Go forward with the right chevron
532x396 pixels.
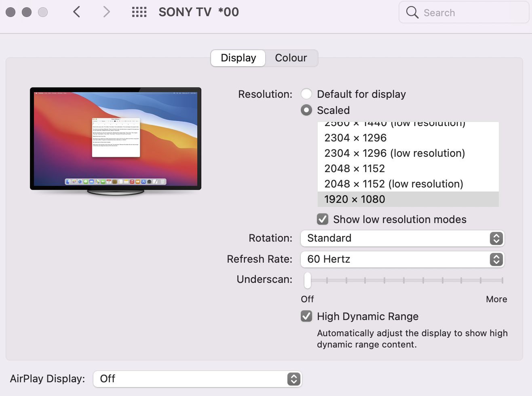tap(106, 12)
